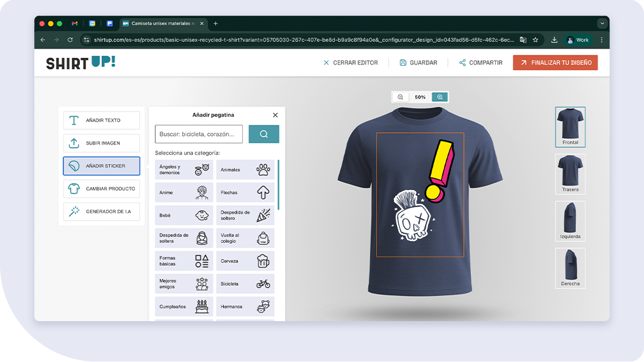Open the Cambiar Producto option
This screenshot has height=362, width=644.
tap(101, 189)
